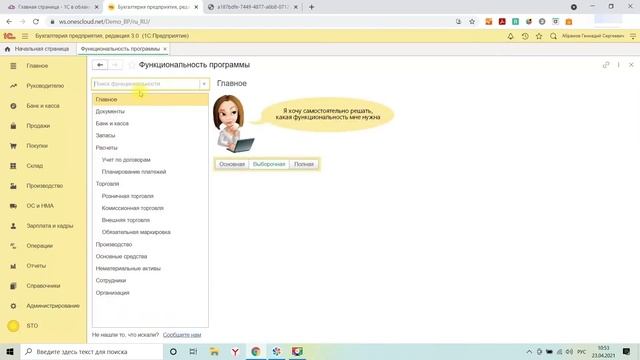The height and width of the screenshot is (360, 640).
Task: Open Руководителю in the left sidebar
Action: 45,86
